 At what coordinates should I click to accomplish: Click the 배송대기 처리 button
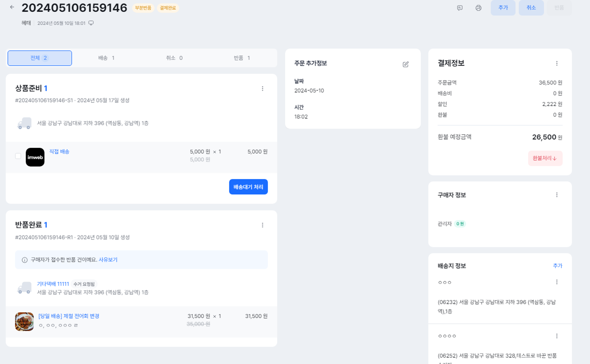248,187
